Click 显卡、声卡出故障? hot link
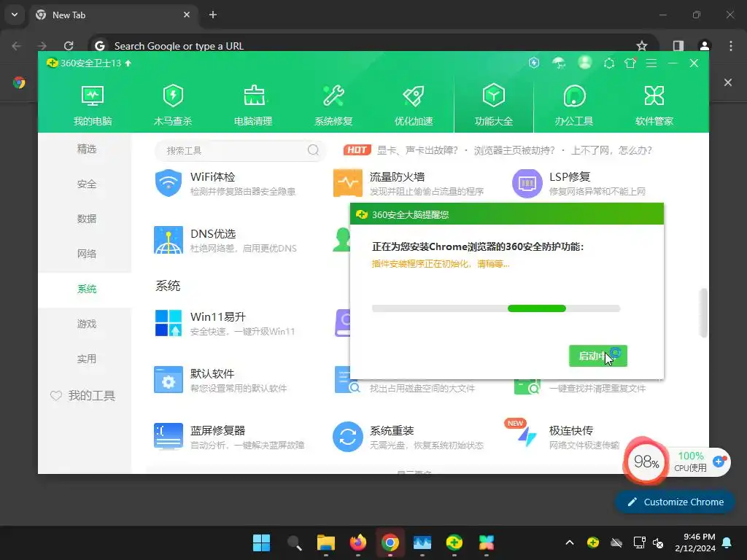This screenshot has width=747, height=560. tap(417, 150)
